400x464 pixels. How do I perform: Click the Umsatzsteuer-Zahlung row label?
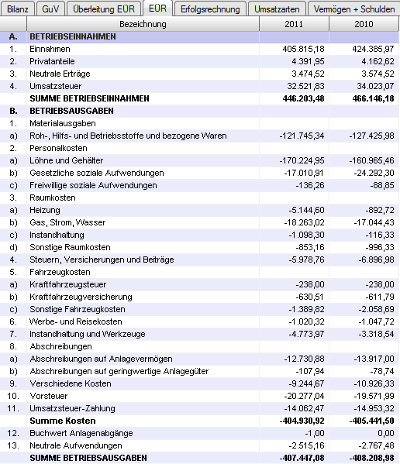pos(72,408)
